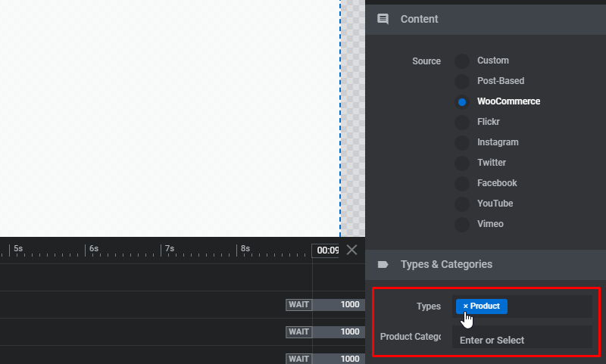Select the Post-Based source option
This screenshot has height=364, width=606.
click(462, 82)
